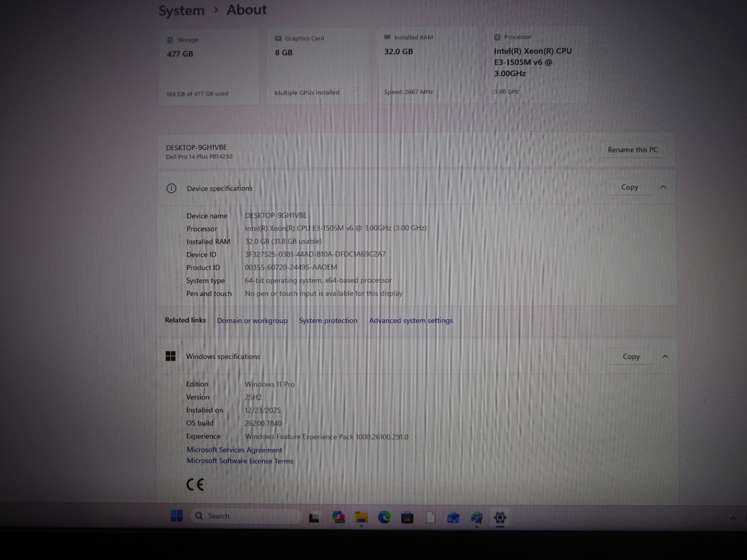
Task: Click the Rename this PC button
Action: (x=633, y=150)
